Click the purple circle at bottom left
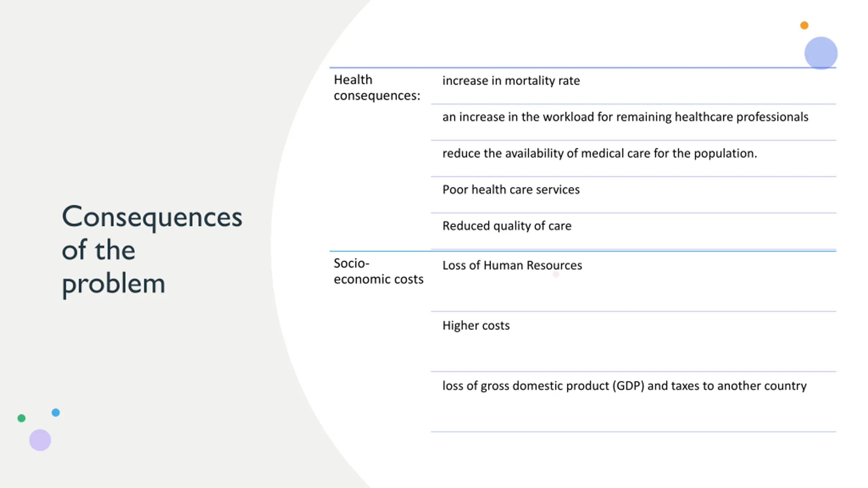The width and height of the screenshot is (868, 488). (x=40, y=440)
